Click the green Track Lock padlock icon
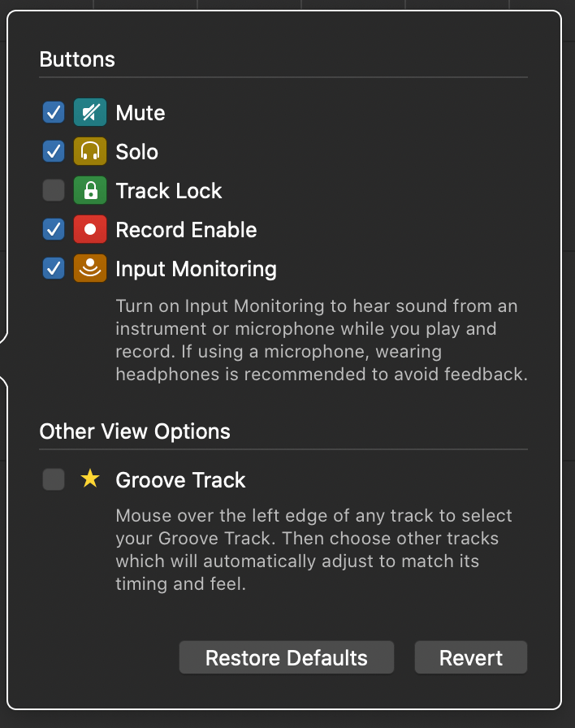The height and width of the screenshot is (728, 575). coord(90,191)
